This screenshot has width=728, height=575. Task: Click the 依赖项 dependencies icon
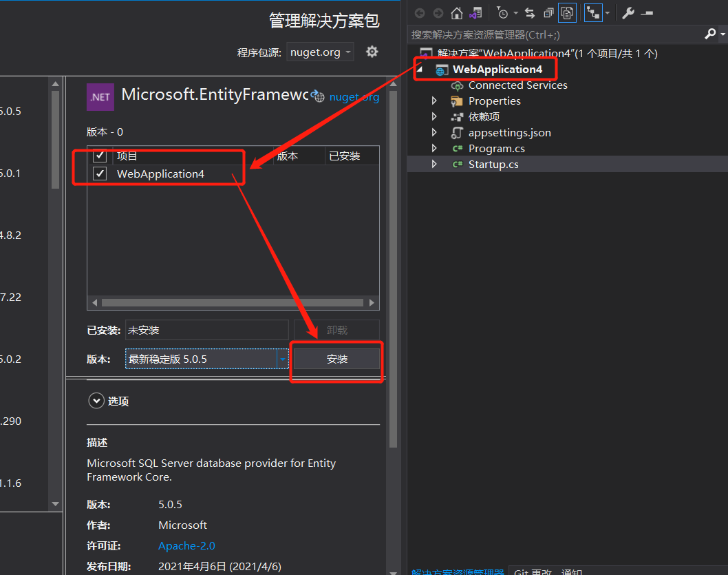tap(458, 117)
